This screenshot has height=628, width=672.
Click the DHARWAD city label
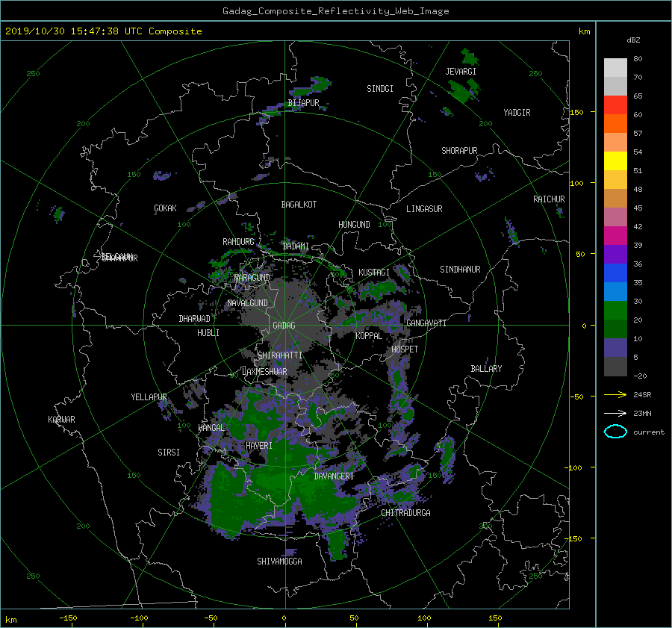pyautogui.click(x=194, y=319)
